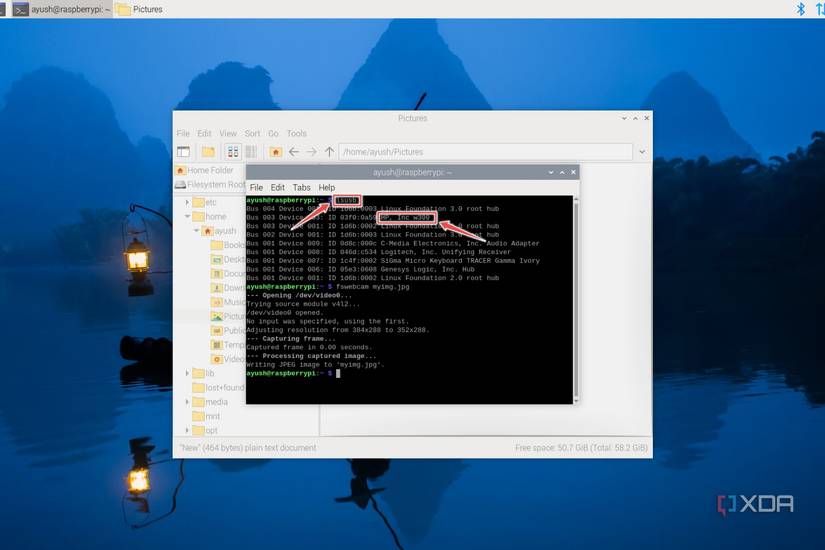Open Tools menu in file manager

pyautogui.click(x=296, y=133)
